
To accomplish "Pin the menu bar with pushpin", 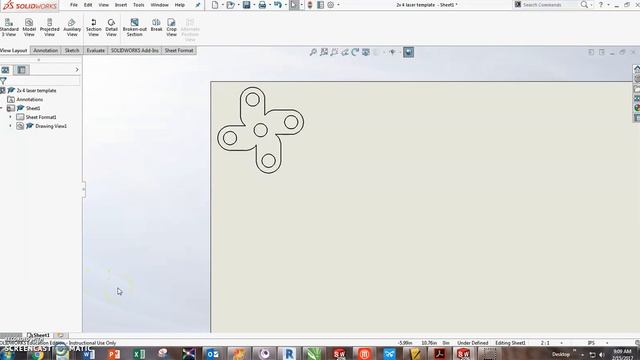I will [x=198, y=5].
